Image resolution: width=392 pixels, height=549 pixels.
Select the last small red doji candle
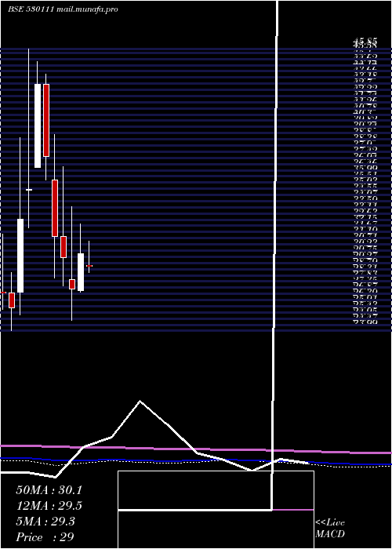click(x=89, y=266)
